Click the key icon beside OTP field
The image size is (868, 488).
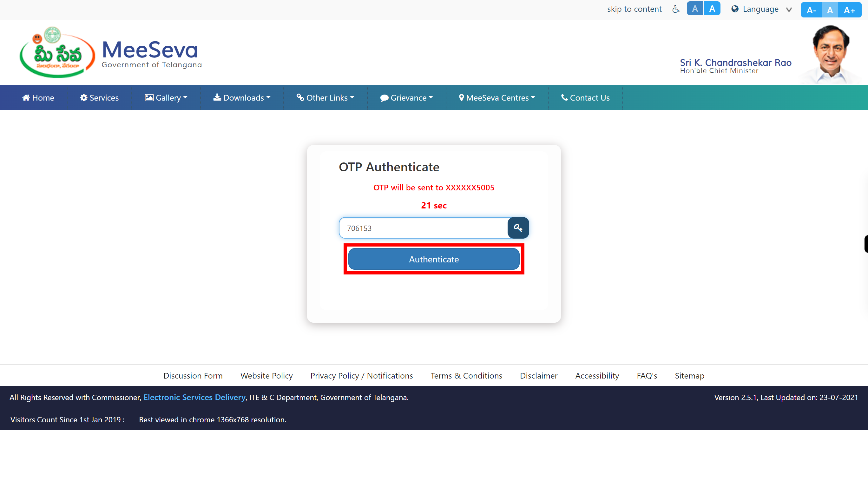pos(518,228)
